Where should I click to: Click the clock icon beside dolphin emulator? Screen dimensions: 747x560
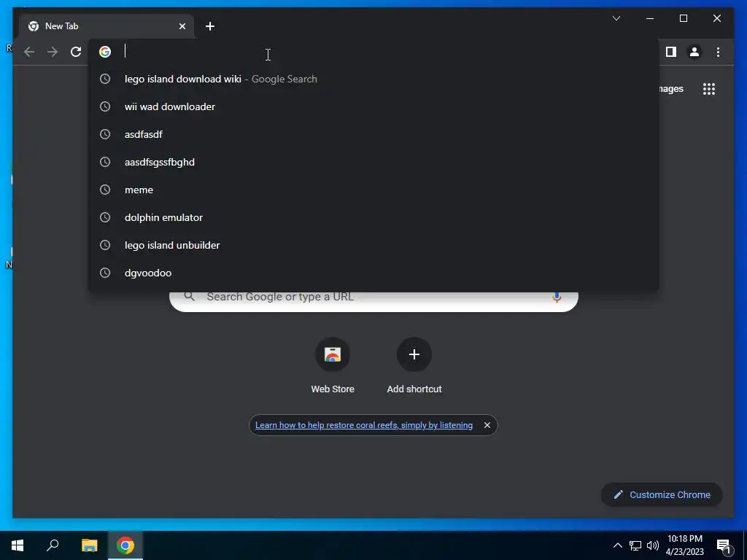[105, 217]
